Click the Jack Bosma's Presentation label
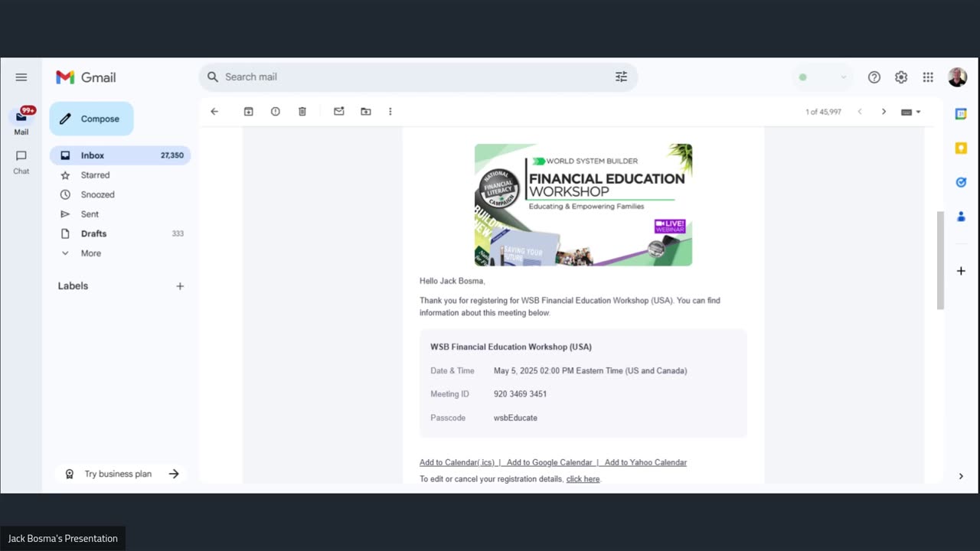This screenshot has width=980, height=551. point(63,539)
